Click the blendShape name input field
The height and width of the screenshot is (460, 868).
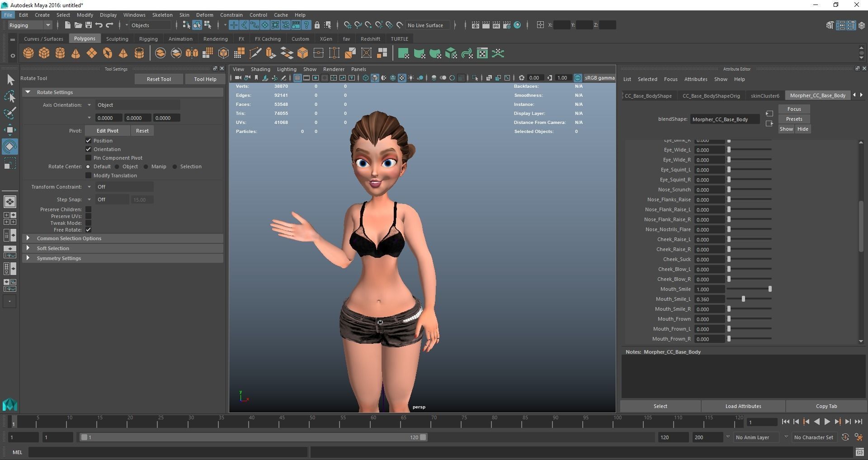click(x=725, y=119)
